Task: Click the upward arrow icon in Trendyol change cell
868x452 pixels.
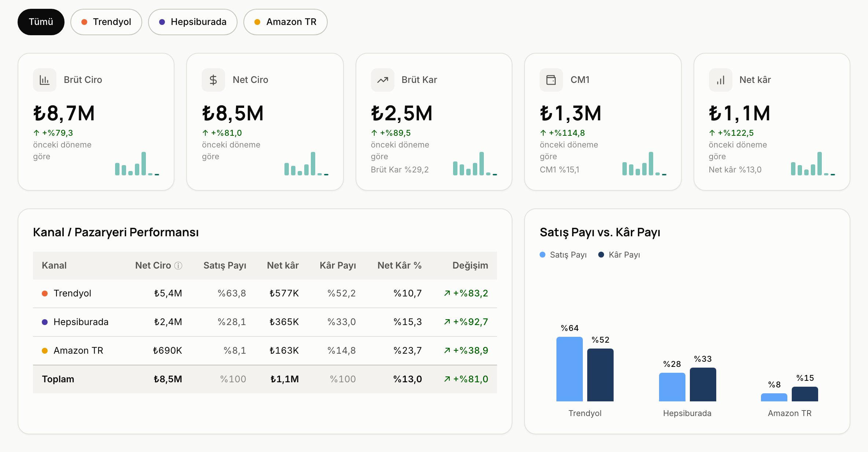Action: [447, 293]
